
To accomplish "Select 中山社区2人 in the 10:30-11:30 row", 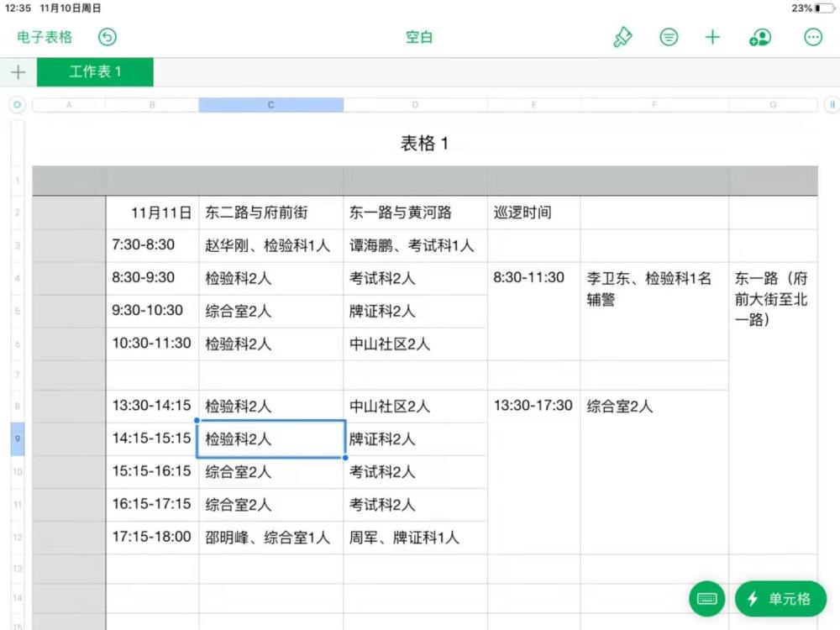I will coord(415,344).
